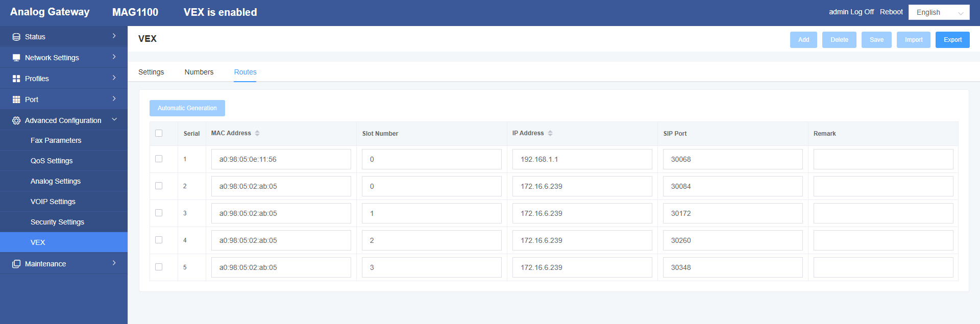
Task: Expand the Profiles menu chevron
Action: pyautogui.click(x=114, y=78)
